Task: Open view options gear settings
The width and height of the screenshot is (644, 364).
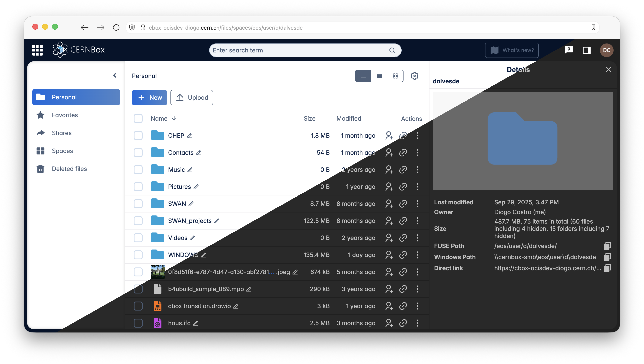Action: 414,76
